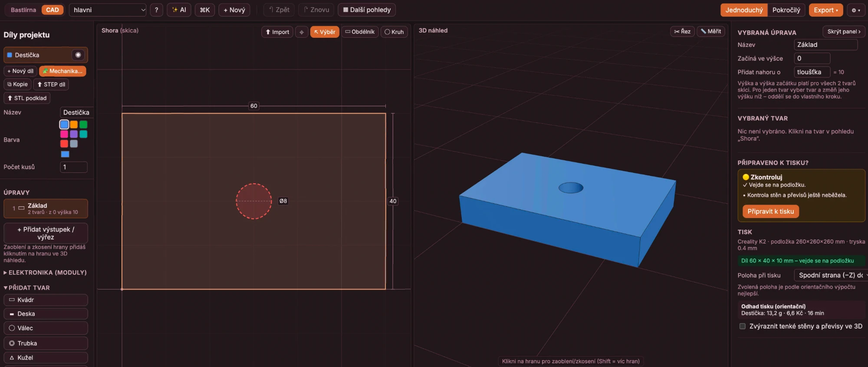Add a Deska plate shape
This screenshot has width=868, height=367.
click(46, 314)
